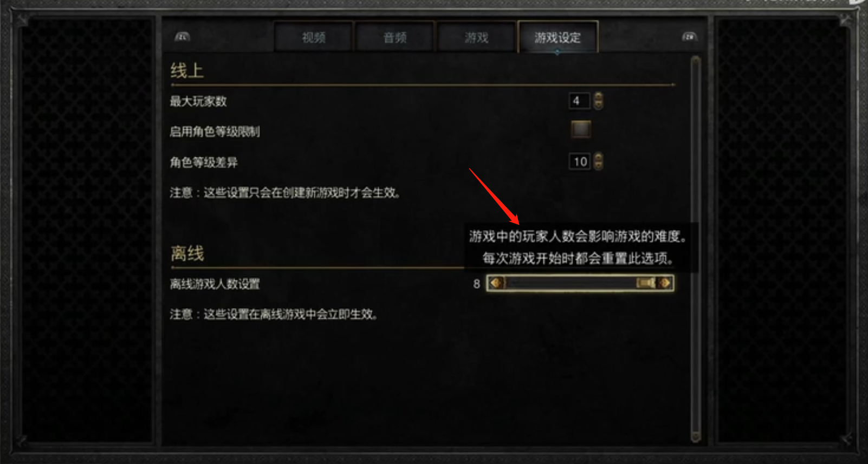Viewport: 868px width, 464px height.
Task: Open the 音频 tab
Action: pyautogui.click(x=395, y=37)
